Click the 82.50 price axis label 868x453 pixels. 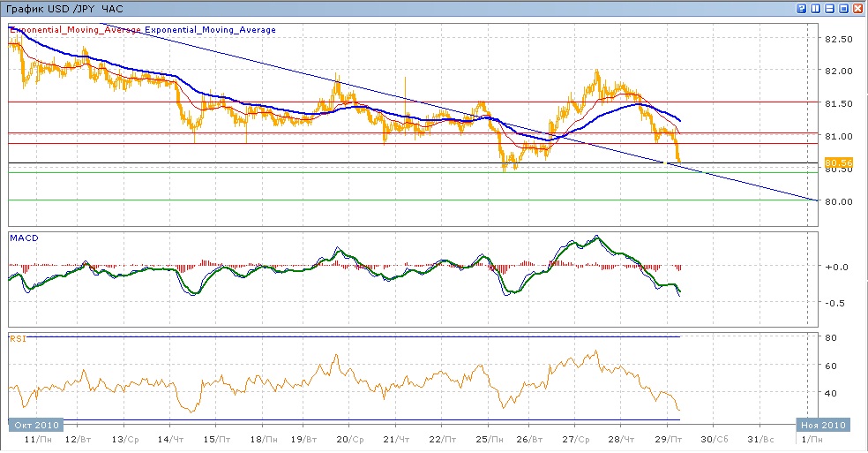click(x=837, y=40)
